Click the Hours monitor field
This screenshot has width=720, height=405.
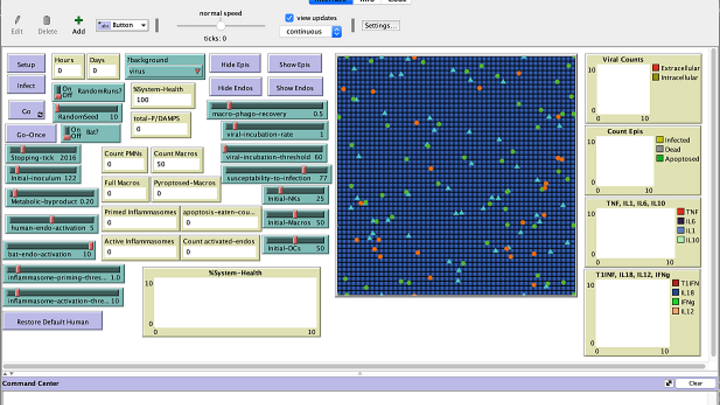point(65,71)
